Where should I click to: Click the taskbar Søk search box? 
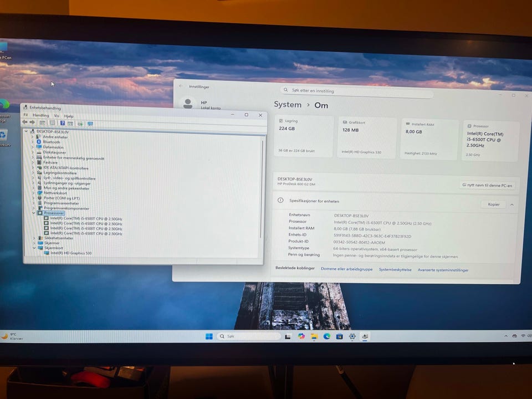coord(249,336)
